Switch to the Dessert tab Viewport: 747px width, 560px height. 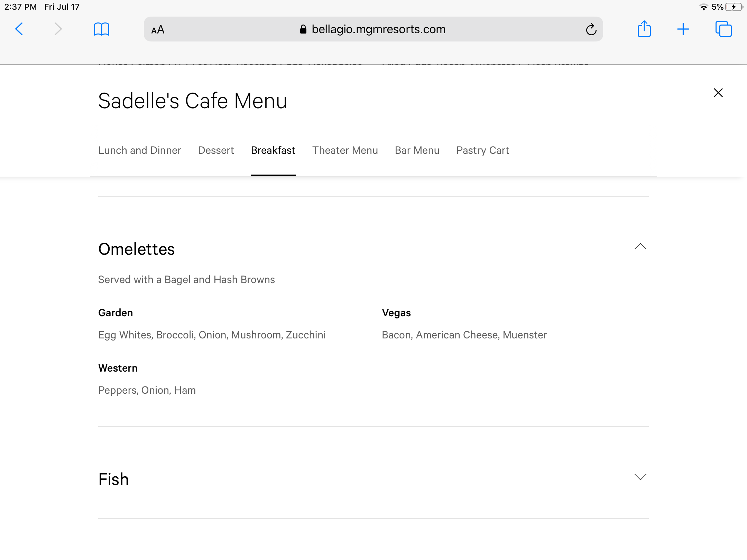pyautogui.click(x=216, y=150)
